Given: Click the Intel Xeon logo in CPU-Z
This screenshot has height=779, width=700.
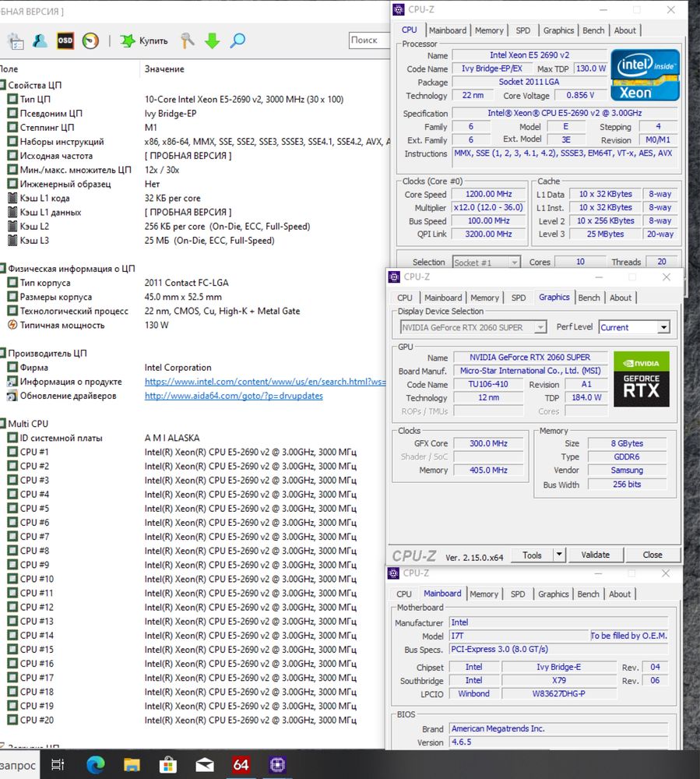Looking at the screenshot, I should [645, 75].
